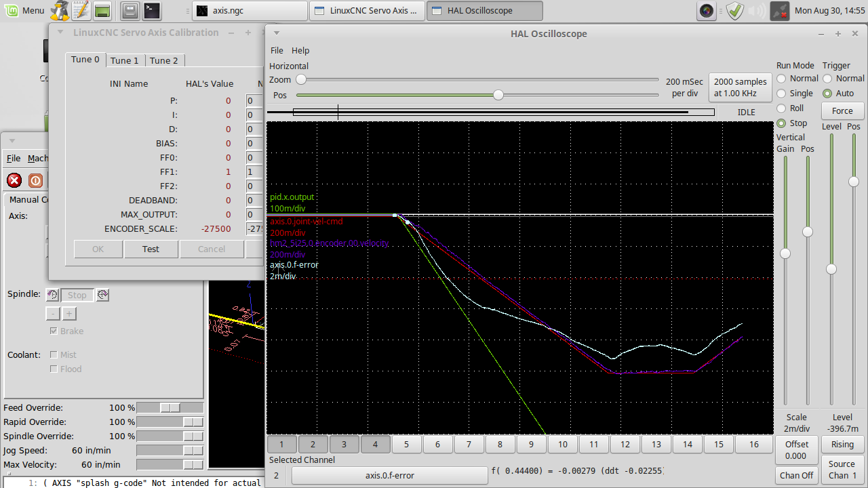This screenshot has height=488, width=868.
Task: Click the record position bar above scope
Action: pyautogui.click(x=491, y=112)
